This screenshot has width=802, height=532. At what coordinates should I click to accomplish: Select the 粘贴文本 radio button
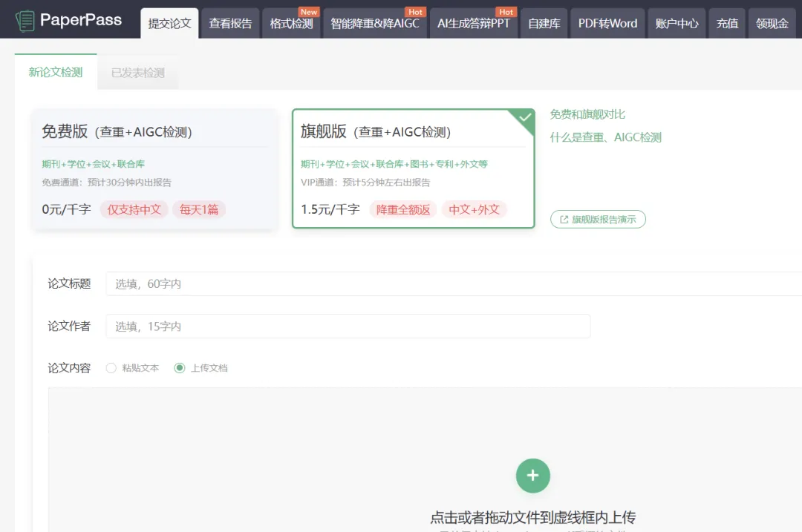[111, 368]
